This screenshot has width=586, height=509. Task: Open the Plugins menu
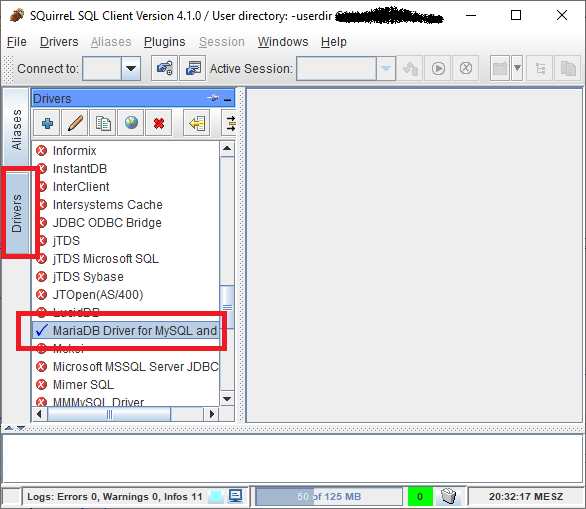[164, 41]
